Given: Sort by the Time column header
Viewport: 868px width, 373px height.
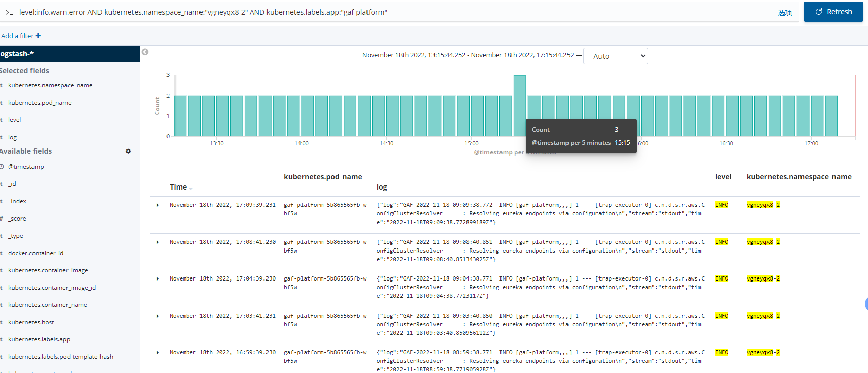Looking at the screenshot, I should (x=178, y=187).
